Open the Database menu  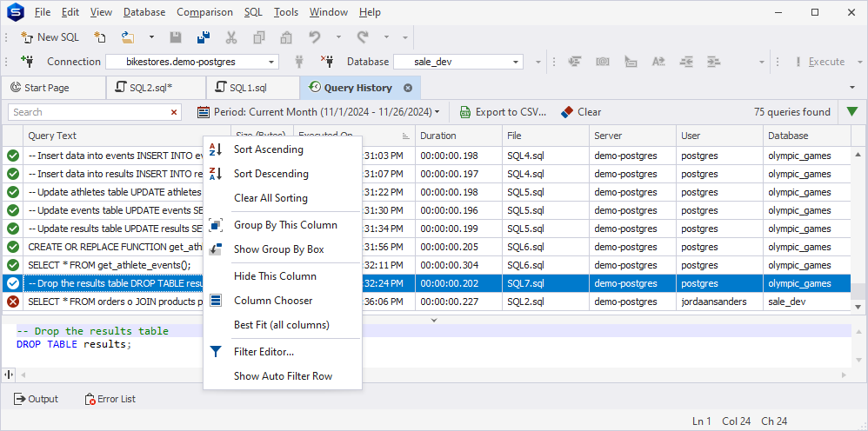(x=144, y=11)
